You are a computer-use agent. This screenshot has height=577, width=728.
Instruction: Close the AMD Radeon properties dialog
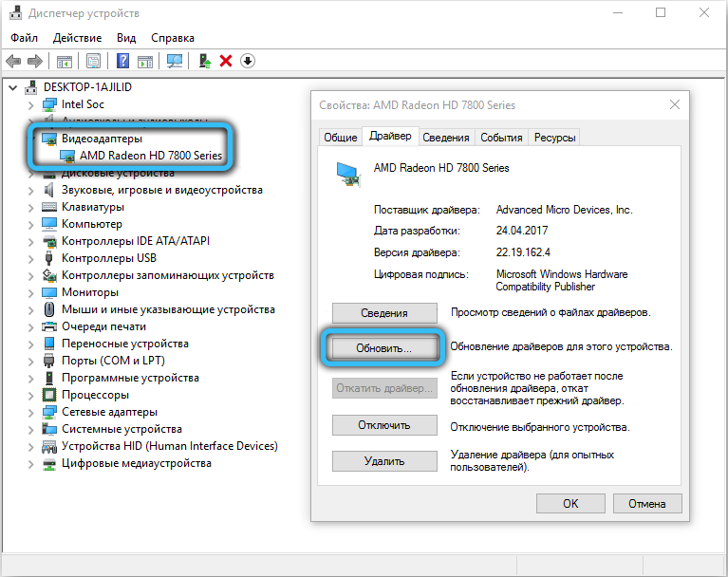pos(675,105)
